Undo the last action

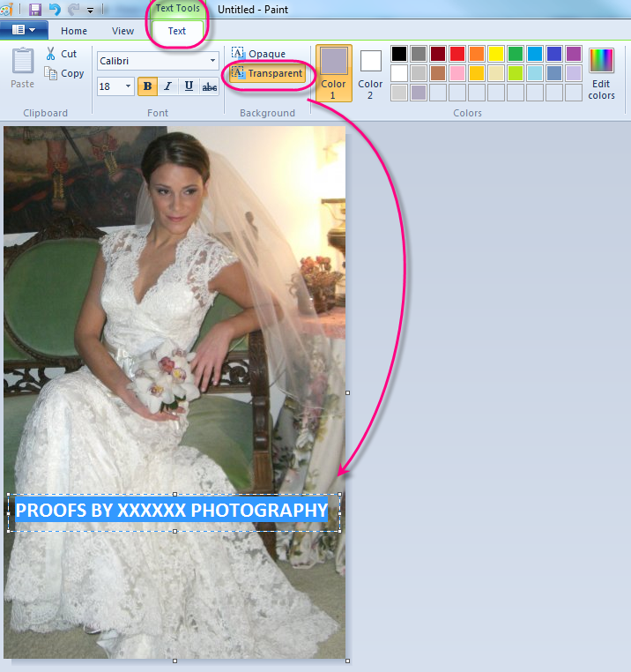(55, 9)
